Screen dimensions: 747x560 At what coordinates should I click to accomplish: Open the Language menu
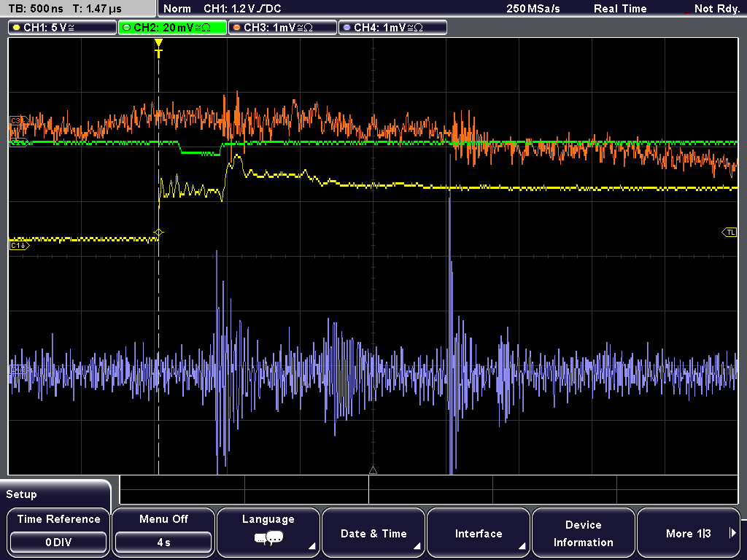[x=268, y=532]
